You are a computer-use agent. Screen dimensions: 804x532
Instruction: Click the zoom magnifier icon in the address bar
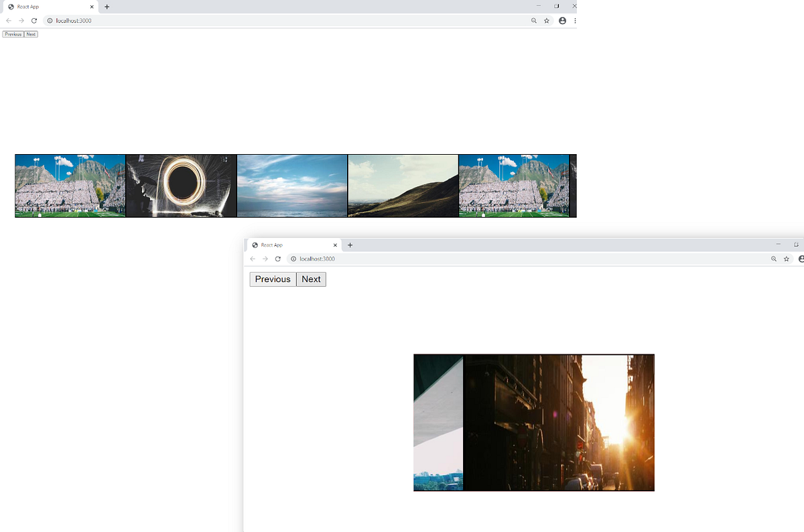pos(533,20)
